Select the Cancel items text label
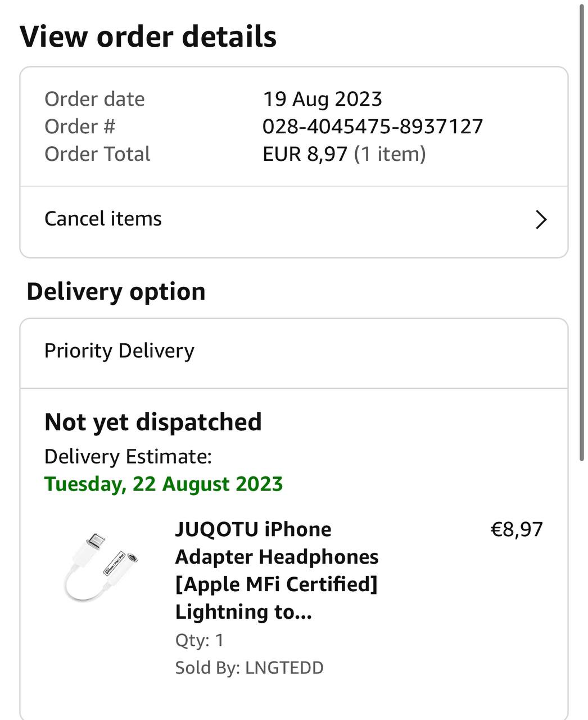 (103, 219)
